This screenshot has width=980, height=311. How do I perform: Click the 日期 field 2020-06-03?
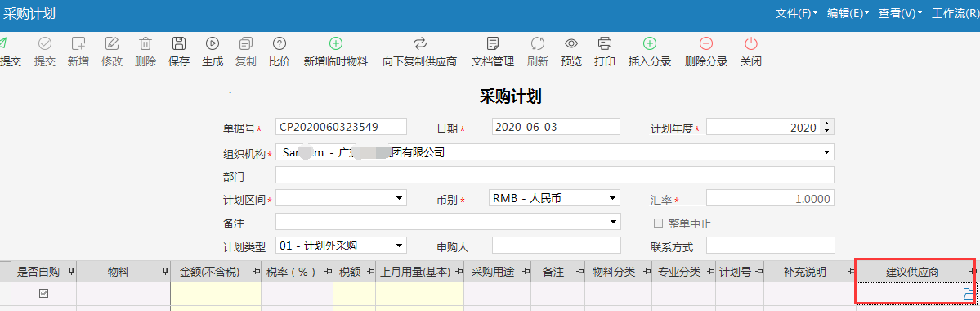pos(557,126)
